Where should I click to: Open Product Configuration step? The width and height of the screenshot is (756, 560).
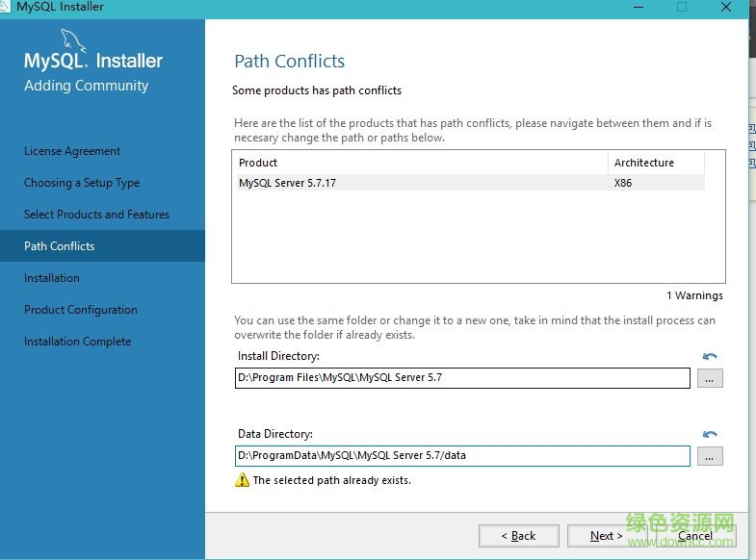[81, 310]
